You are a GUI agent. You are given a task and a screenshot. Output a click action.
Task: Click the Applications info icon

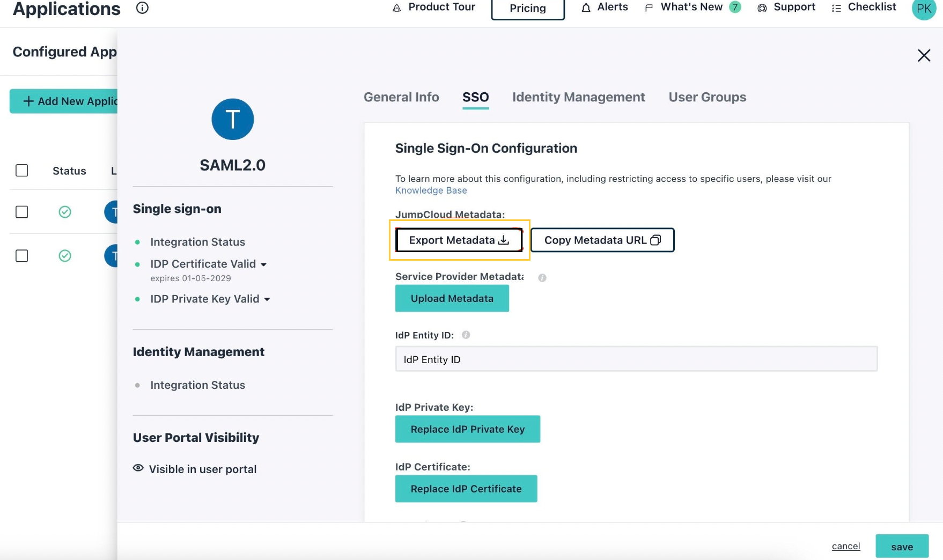[x=142, y=8]
